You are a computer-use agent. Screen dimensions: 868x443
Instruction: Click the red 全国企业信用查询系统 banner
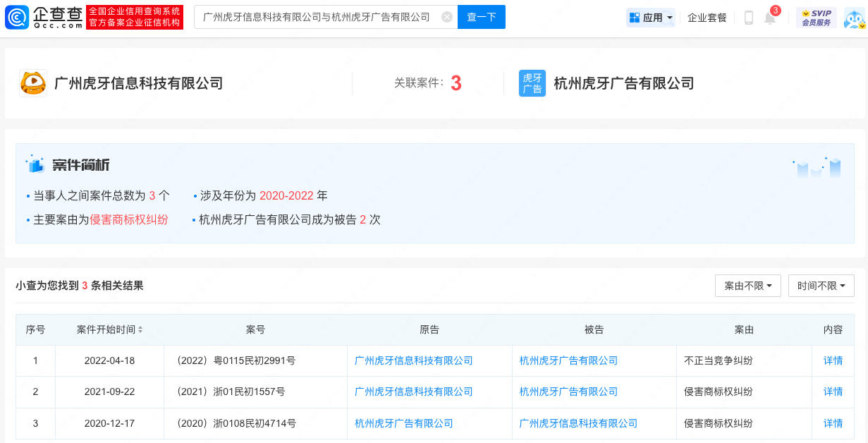point(135,17)
